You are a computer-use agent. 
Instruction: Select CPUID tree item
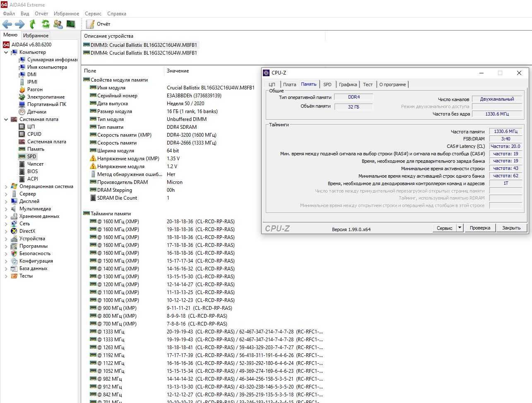coord(34,134)
